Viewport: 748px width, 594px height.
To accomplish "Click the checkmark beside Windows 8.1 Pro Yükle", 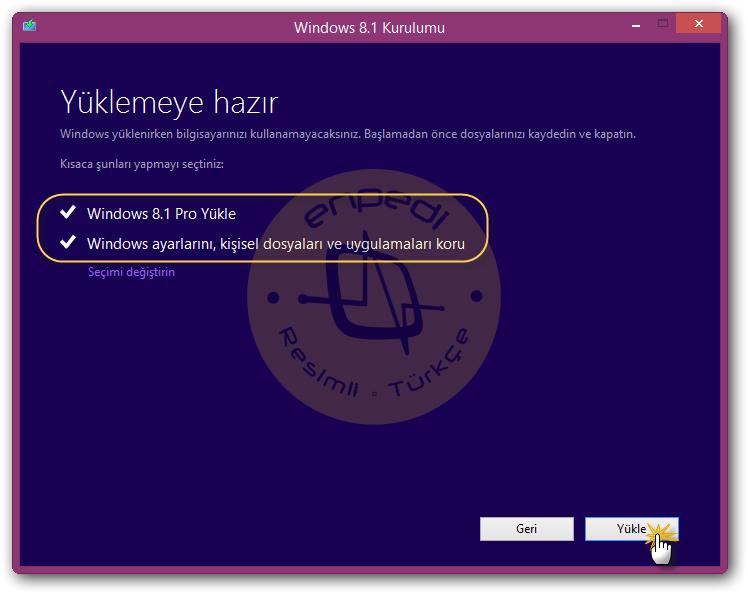I will click(x=68, y=212).
